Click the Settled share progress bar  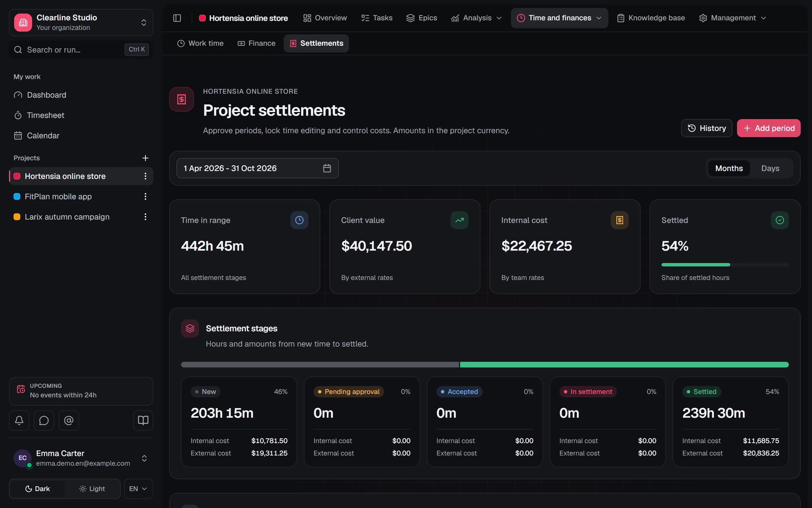pos(725,265)
